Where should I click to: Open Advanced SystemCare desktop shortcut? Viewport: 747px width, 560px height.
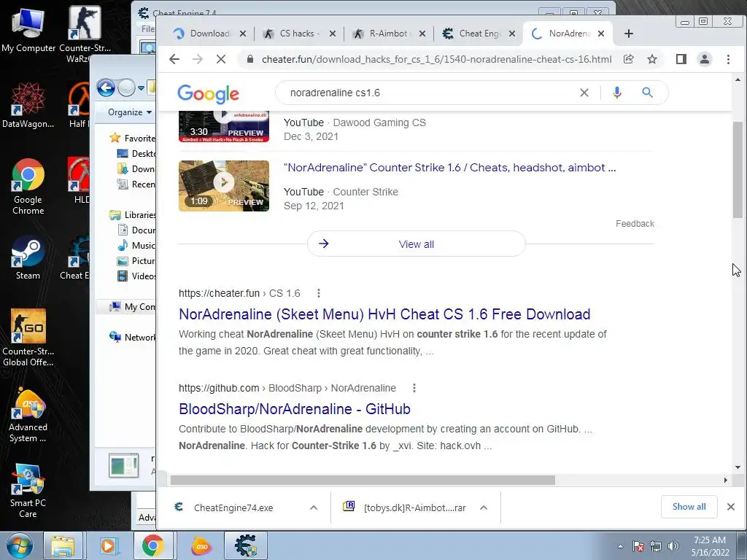coord(28,414)
